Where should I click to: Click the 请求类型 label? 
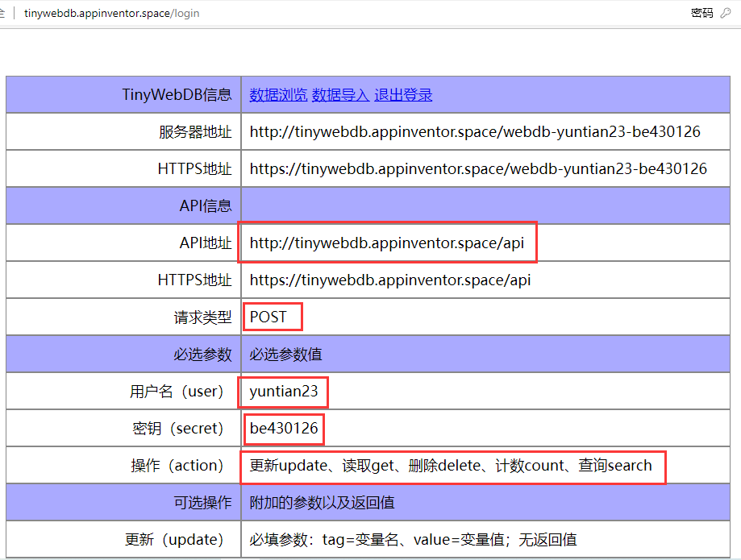(x=202, y=317)
